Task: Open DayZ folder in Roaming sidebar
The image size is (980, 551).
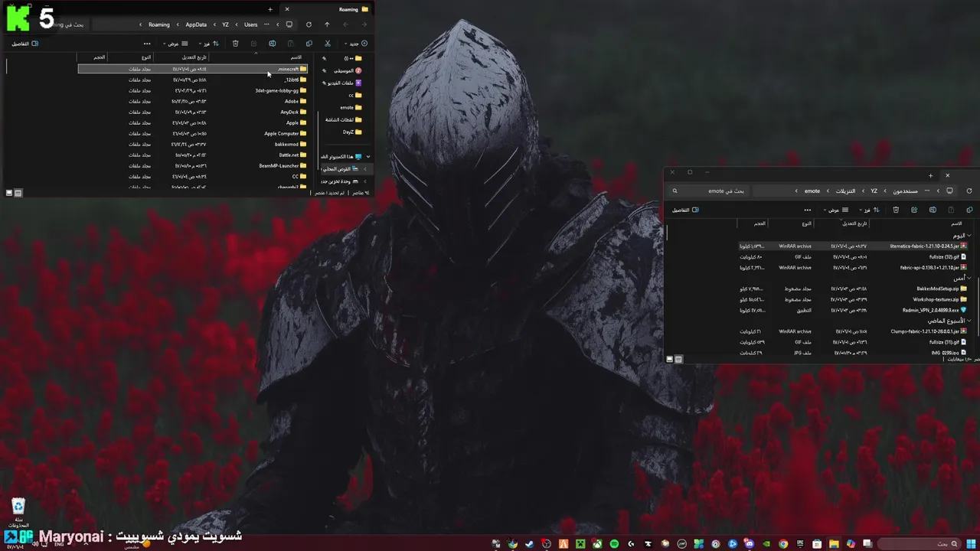Action: point(352,132)
